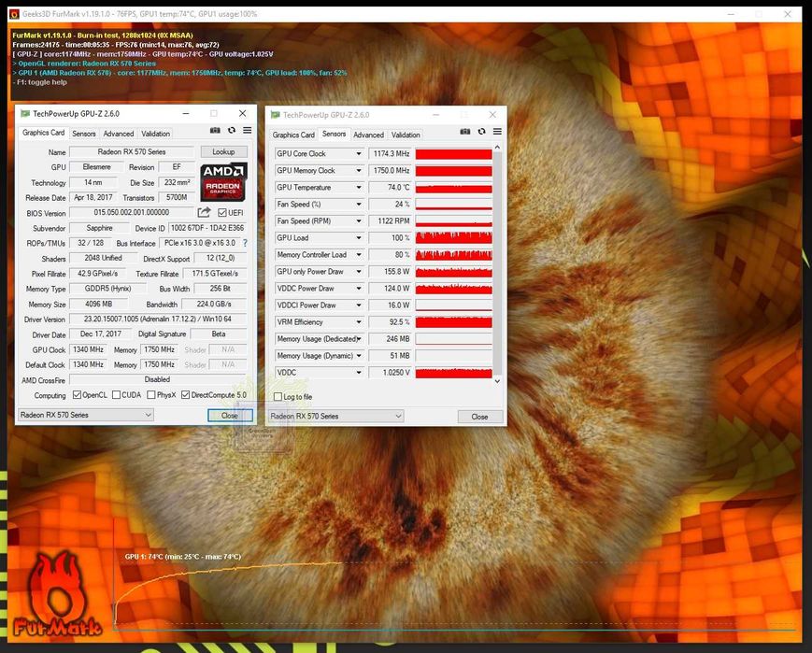Switch to Advanced tab in left GPU-Z window

click(x=118, y=134)
